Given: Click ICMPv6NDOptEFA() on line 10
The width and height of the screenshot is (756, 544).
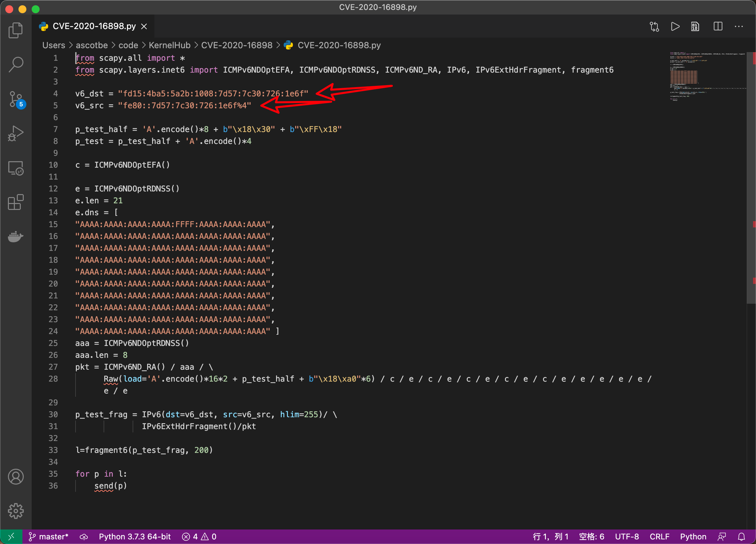Looking at the screenshot, I should point(132,165).
